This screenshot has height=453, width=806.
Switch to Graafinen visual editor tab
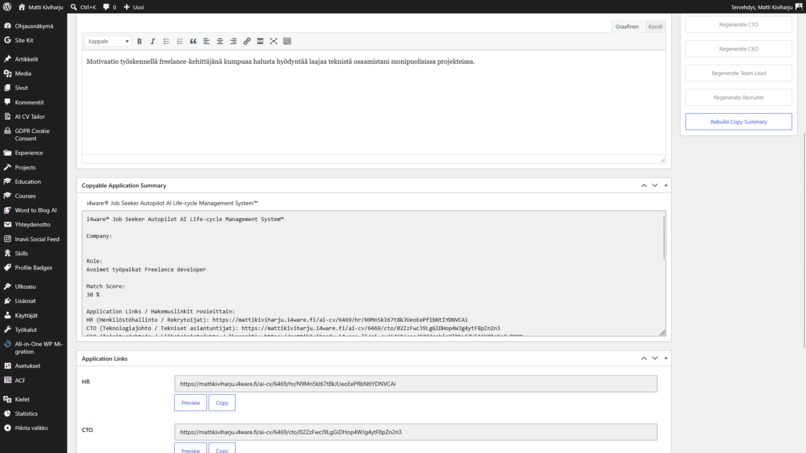[x=627, y=27]
